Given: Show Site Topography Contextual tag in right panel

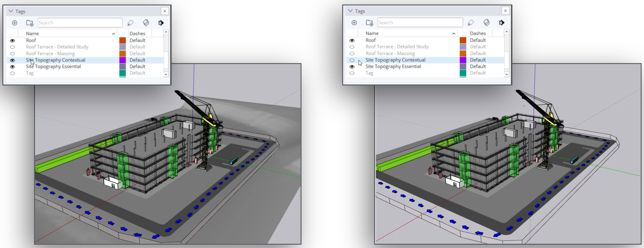Looking at the screenshot, I should click(x=352, y=60).
